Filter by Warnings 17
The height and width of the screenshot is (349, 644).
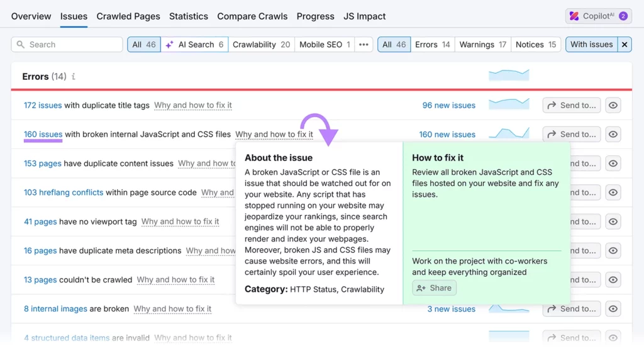tap(482, 45)
